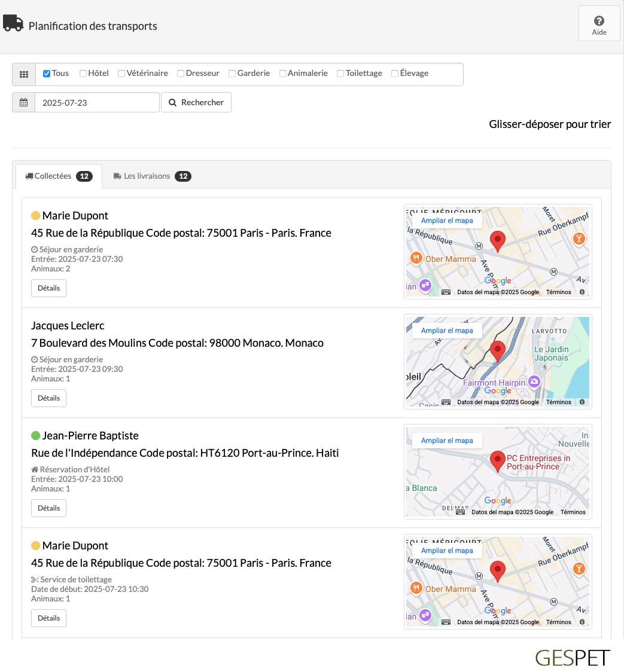The image size is (624, 672).
Task: Select the Collectées tab
Action: click(59, 176)
